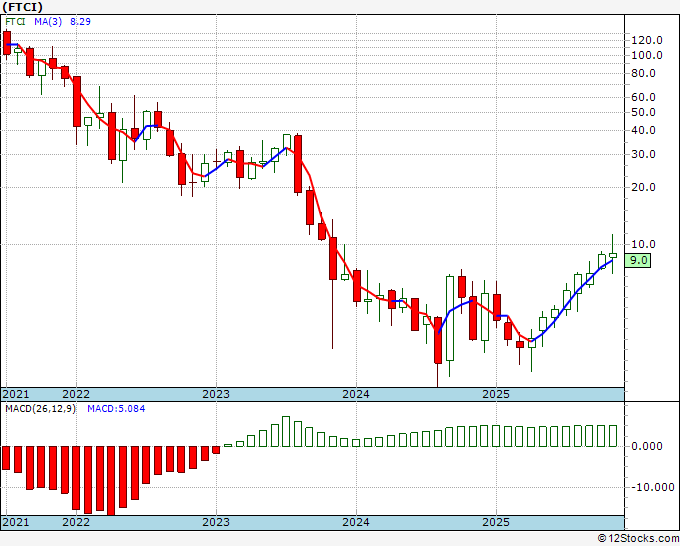
Task: Click the latest candlestick near 10.0
Action: (613, 255)
